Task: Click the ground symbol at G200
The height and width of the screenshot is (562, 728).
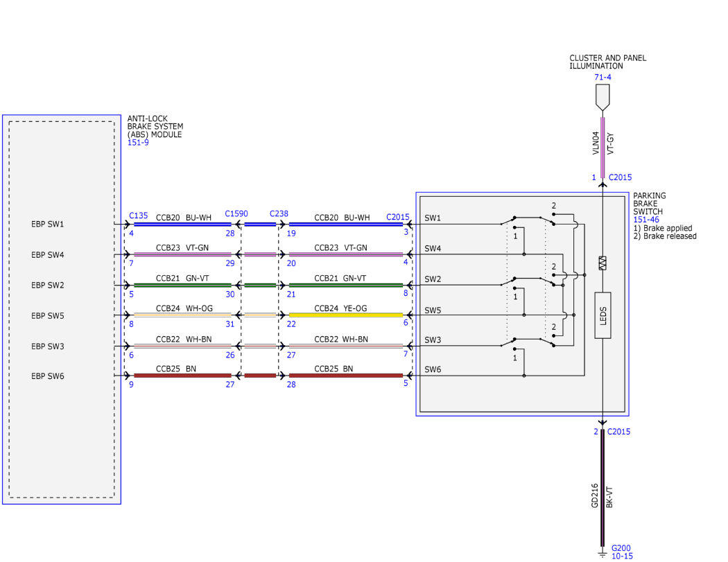Action: point(603,554)
